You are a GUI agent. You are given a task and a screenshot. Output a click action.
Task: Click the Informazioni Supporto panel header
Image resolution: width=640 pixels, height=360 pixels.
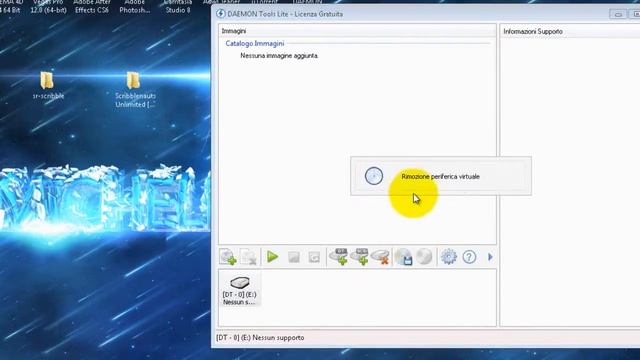point(533,31)
